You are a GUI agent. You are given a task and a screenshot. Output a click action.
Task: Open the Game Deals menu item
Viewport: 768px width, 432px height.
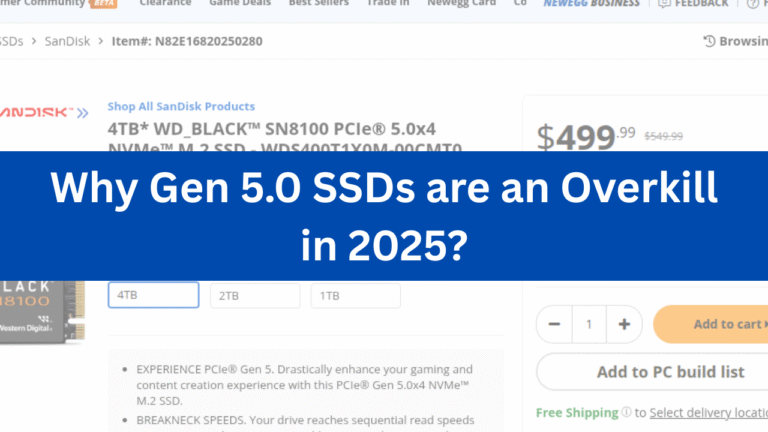(240, 3)
